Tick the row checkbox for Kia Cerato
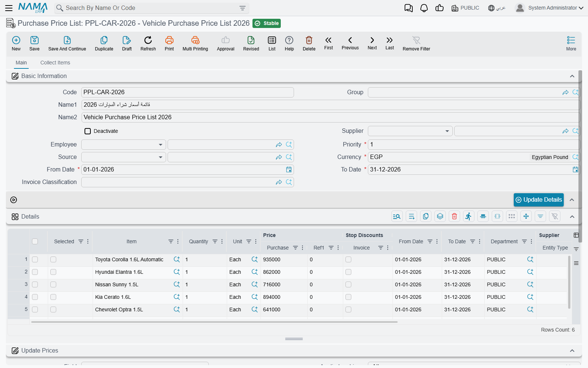The image size is (588, 368). 35,297
